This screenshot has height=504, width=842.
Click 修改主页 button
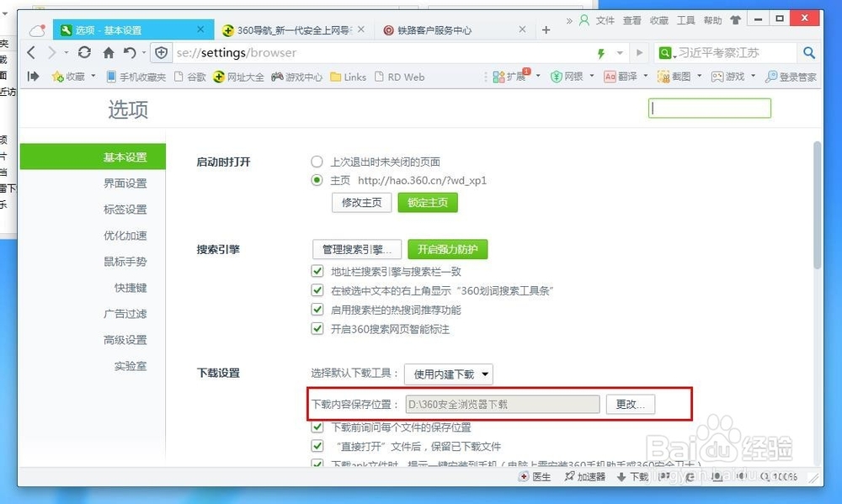[361, 202]
